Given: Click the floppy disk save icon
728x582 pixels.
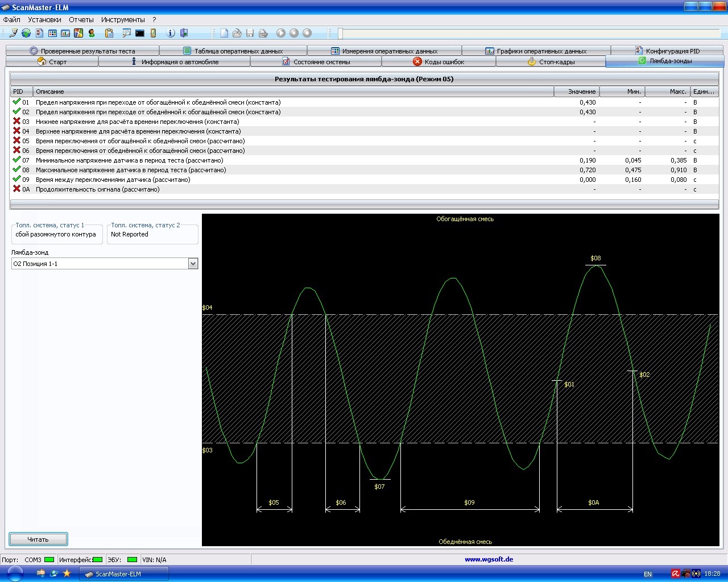Looking at the screenshot, I should coord(250,34).
